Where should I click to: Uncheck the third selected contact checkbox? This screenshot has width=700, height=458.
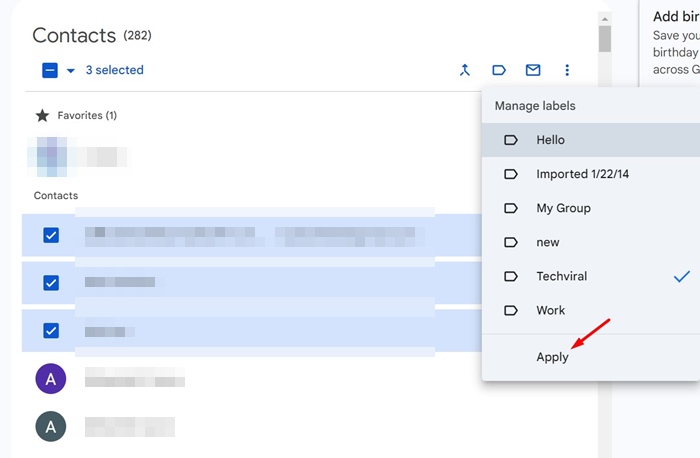pos(51,331)
